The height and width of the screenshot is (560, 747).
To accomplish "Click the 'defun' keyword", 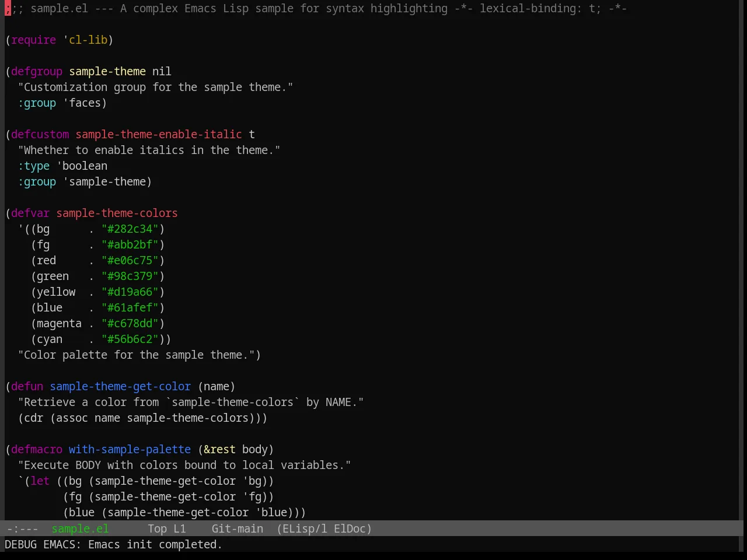I will point(27,386).
